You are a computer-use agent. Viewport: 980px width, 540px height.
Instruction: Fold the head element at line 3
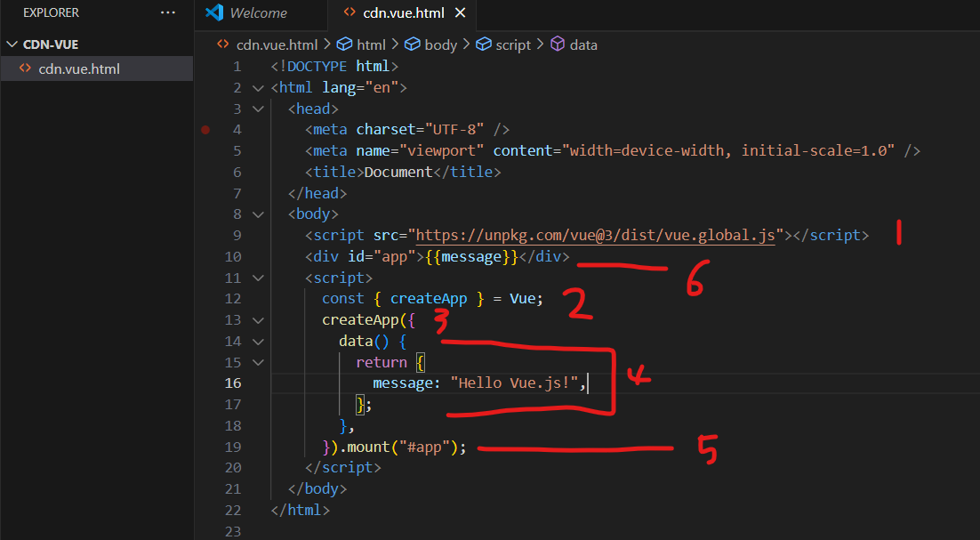[x=258, y=109]
